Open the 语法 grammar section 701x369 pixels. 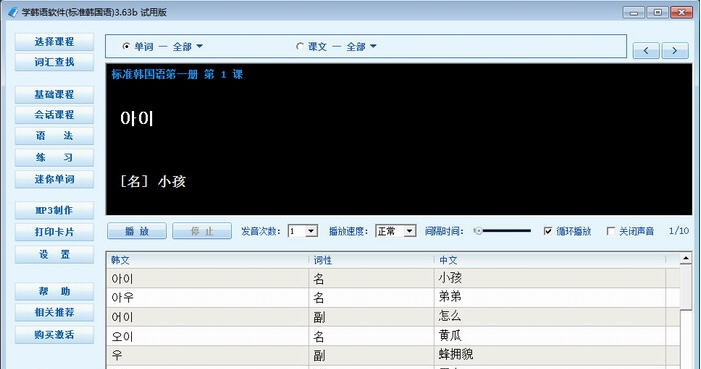click(54, 136)
